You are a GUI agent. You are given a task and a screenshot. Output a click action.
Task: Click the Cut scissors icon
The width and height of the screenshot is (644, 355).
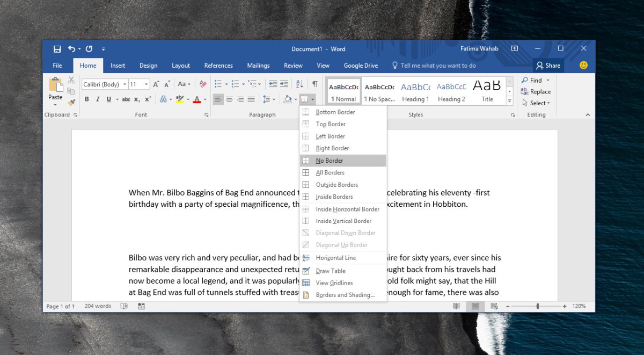tap(71, 81)
